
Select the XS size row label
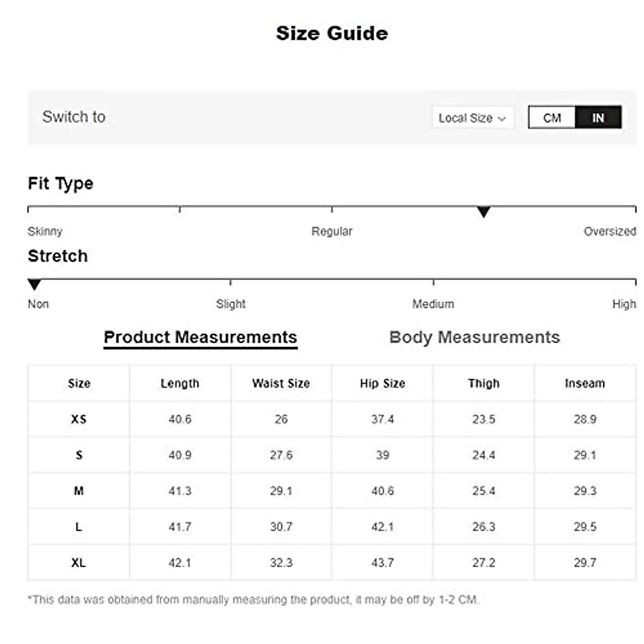tap(79, 419)
